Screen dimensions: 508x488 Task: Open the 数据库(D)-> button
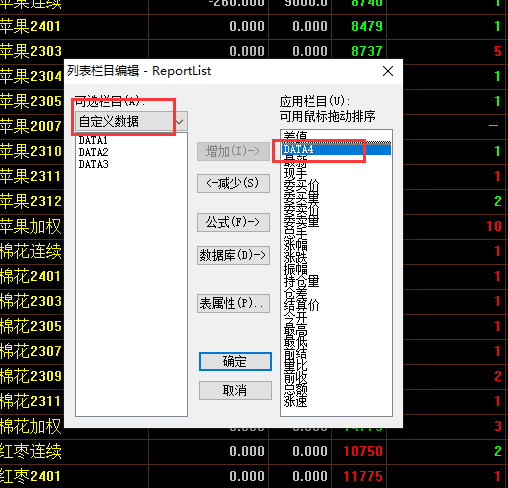pyautogui.click(x=233, y=255)
